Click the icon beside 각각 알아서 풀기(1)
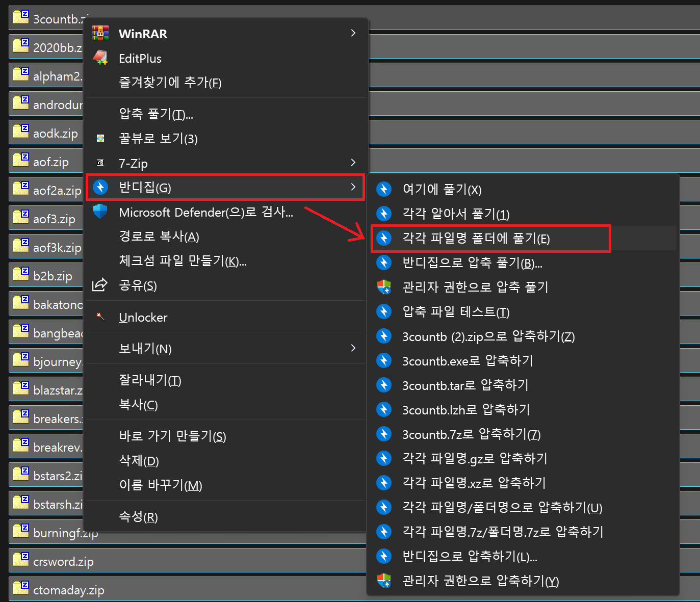The image size is (700, 602). (x=384, y=214)
